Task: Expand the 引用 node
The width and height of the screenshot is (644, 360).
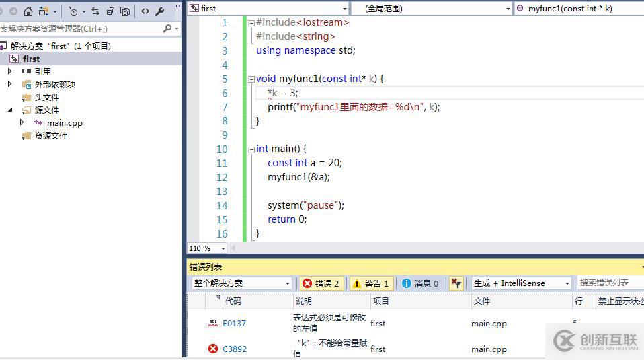Action: (9, 71)
